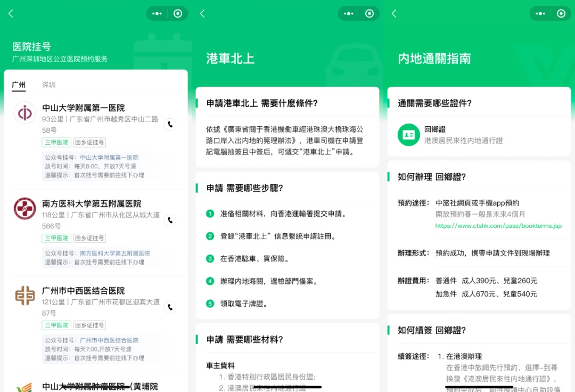
Task: Select 三甲医院 tag of 南方医科大学第五附属医院
Action: coord(56,238)
